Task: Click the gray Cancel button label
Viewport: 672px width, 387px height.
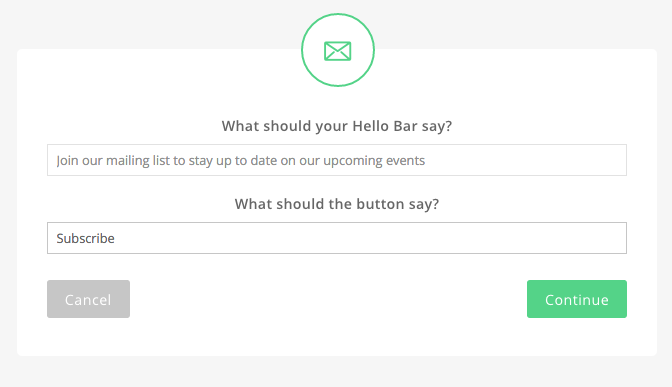Action: pyautogui.click(x=88, y=300)
